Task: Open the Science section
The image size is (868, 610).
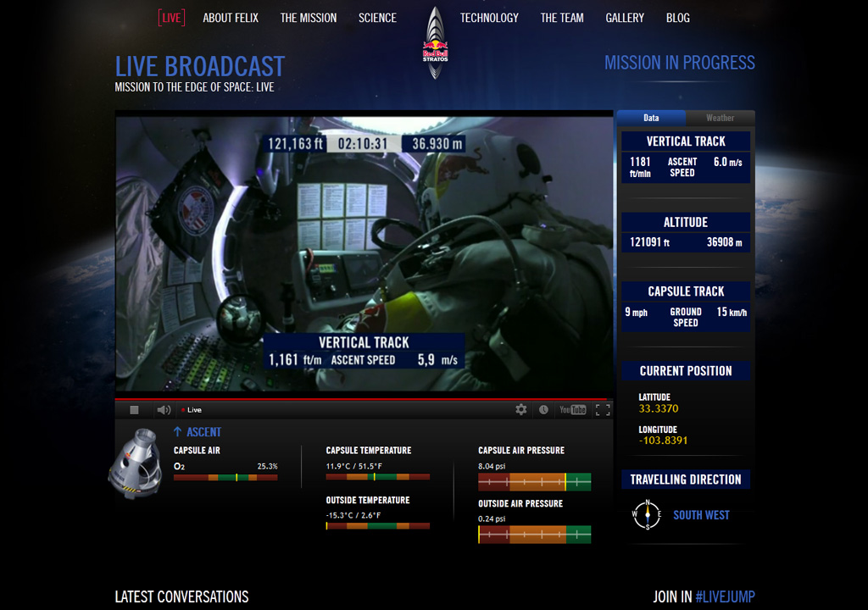Action: [377, 18]
